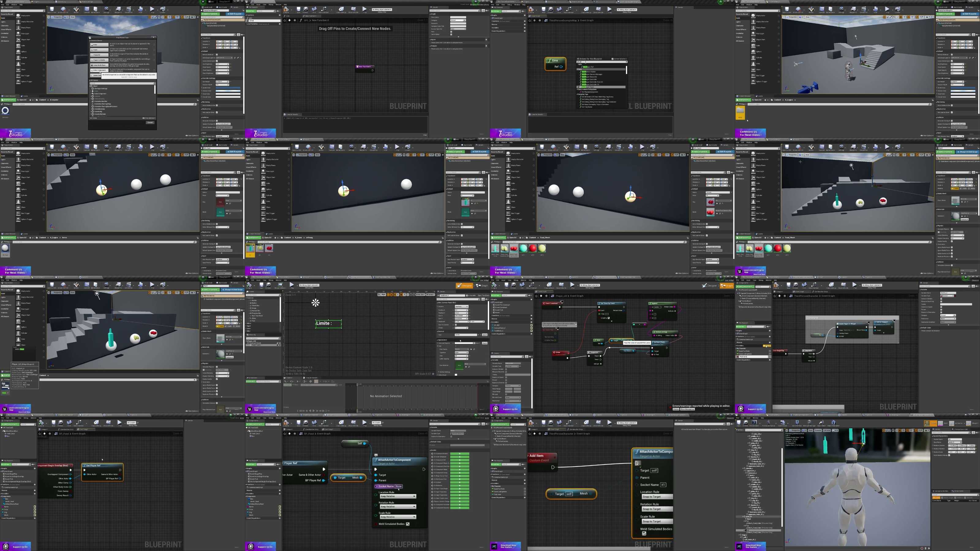Toggle visibility eye for TextBlock_0 variable
This screenshot has height=551, width=980.
531,331
